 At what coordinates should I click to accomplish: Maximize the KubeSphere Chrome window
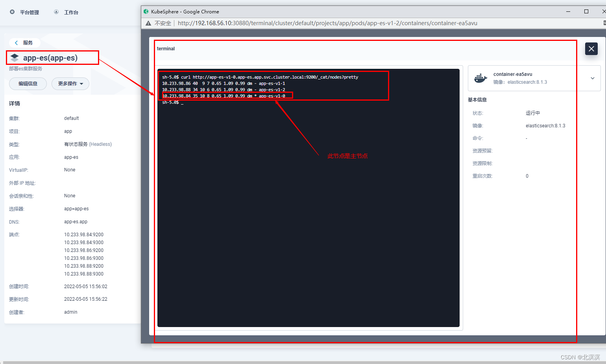[x=586, y=11]
